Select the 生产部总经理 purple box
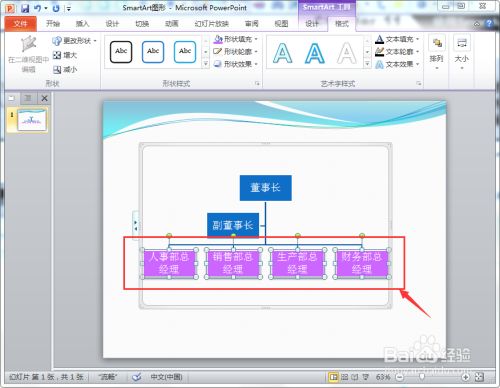The width and height of the screenshot is (500, 388). pos(297,263)
